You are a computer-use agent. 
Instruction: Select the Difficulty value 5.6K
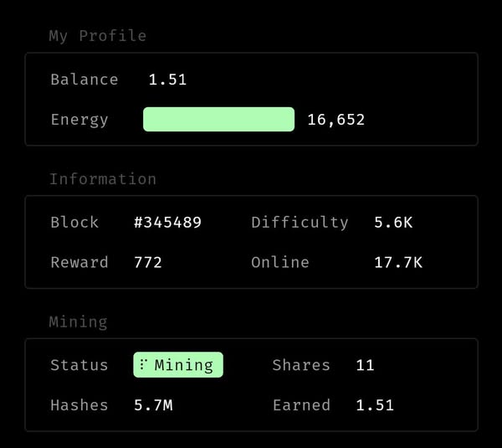[x=393, y=223]
